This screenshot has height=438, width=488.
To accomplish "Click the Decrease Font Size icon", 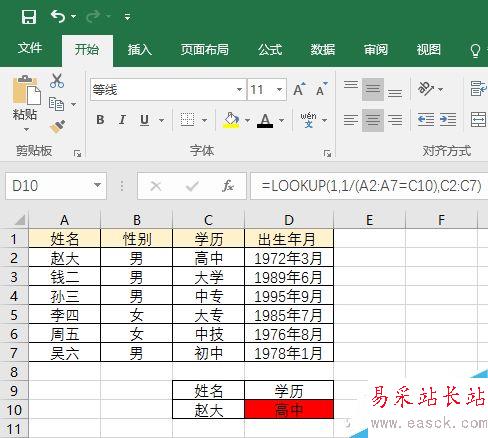I will click(x=321, y=89).
